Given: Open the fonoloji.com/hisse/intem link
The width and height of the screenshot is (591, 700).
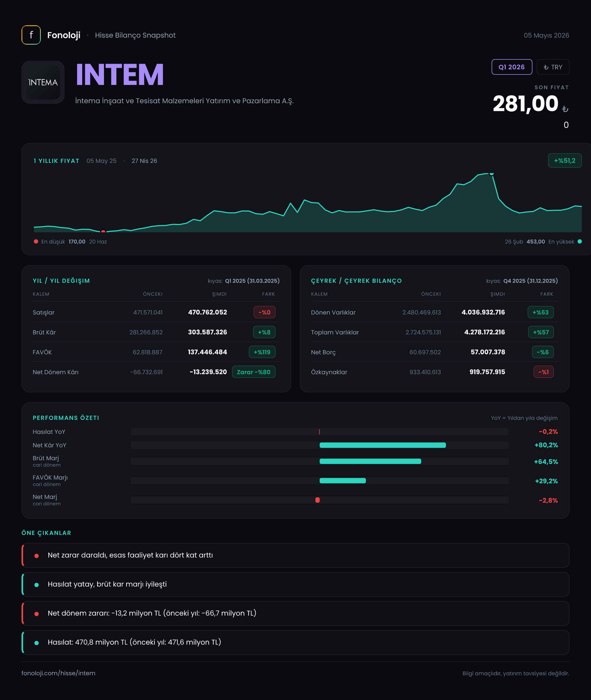Looking at the screenshot, I should (x=58, y=673).
